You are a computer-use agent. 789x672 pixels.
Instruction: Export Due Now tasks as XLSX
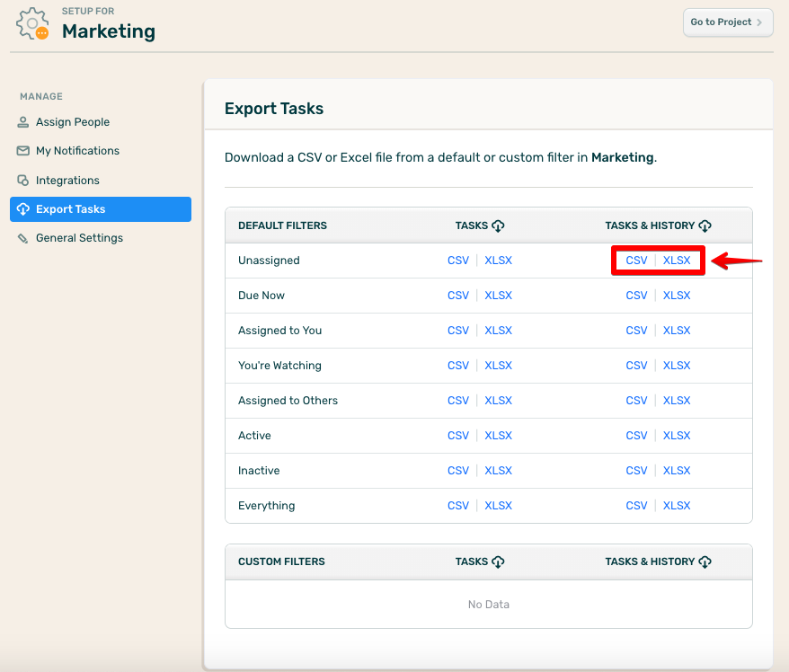[498, 296]
